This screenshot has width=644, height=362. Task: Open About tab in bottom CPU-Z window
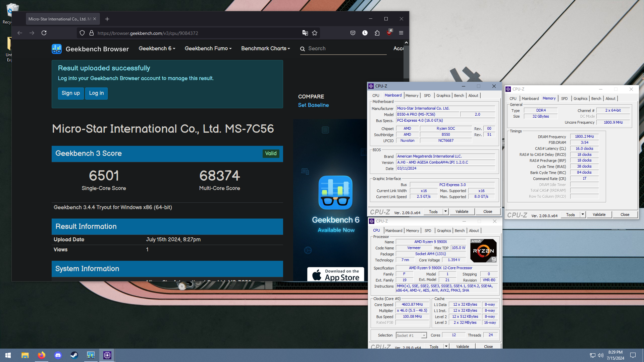[474, 231]
